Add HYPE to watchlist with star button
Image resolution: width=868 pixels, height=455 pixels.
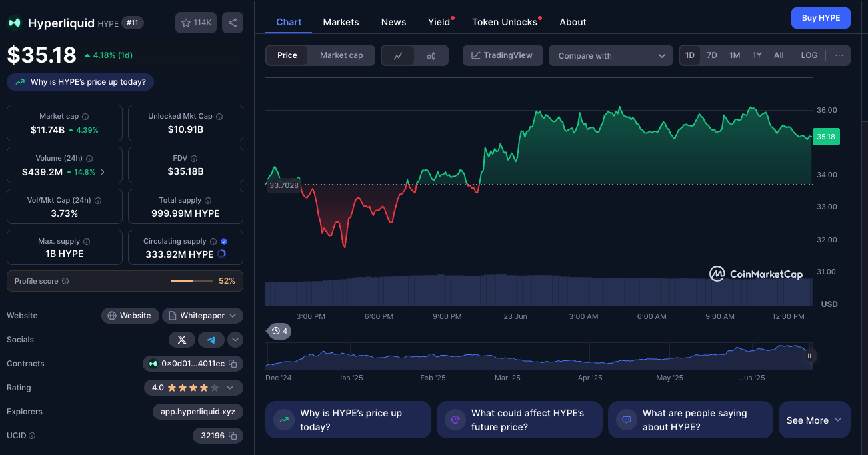click(x=196, y=23)
